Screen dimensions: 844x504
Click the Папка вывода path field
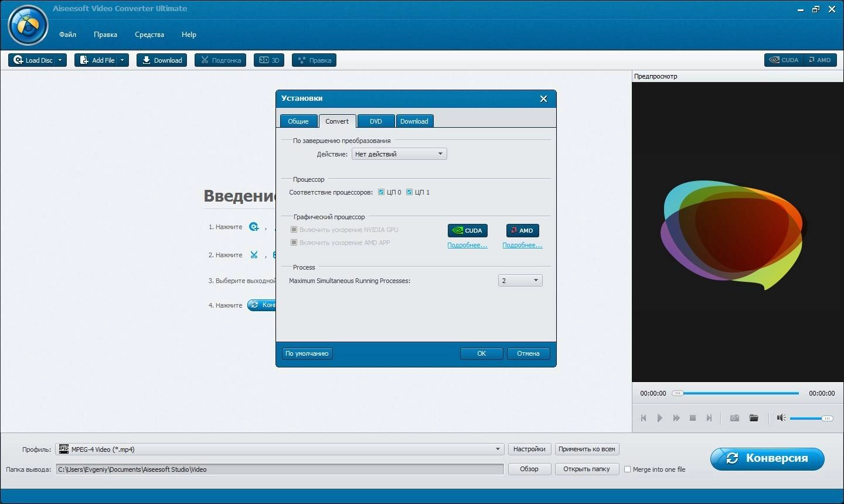click(280, 469)
